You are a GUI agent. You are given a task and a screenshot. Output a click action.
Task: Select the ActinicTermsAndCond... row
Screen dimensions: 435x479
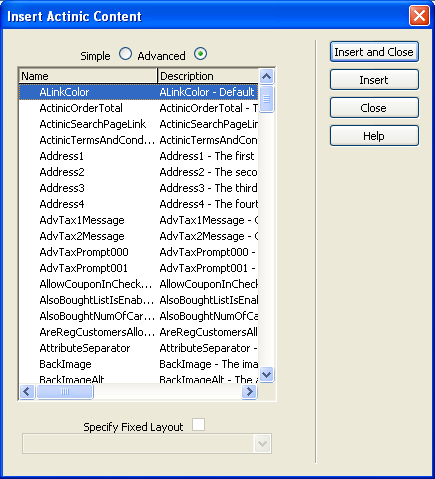pyautogui.click(x=139, y=140)
